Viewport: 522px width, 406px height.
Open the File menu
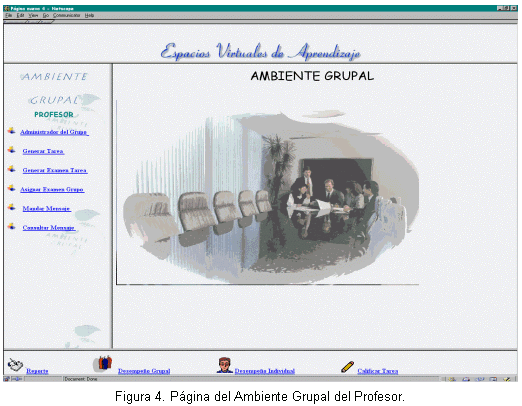8,15
